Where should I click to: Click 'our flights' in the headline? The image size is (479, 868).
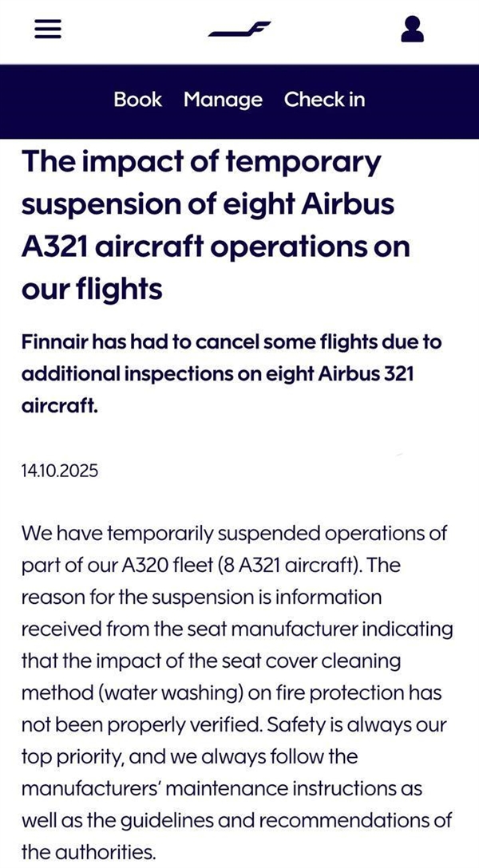pyautogui.click(x=92, y=288)
